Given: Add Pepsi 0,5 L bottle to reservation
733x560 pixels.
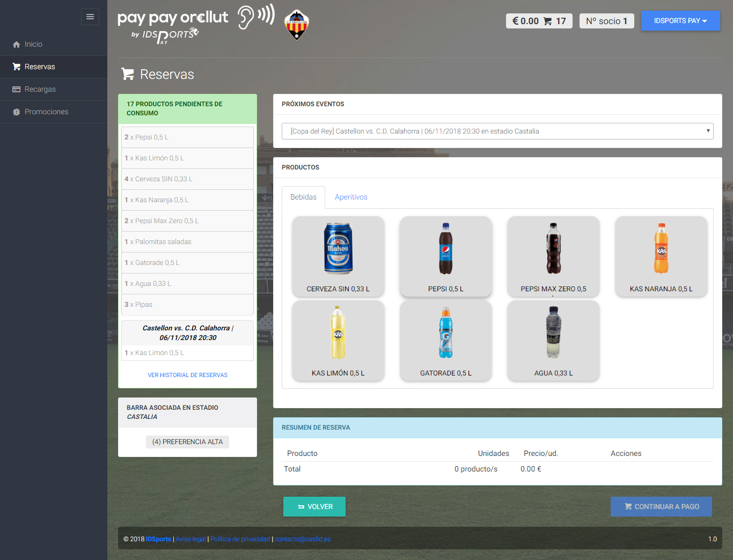Looking at the screenshot, I should pos(445,256).
